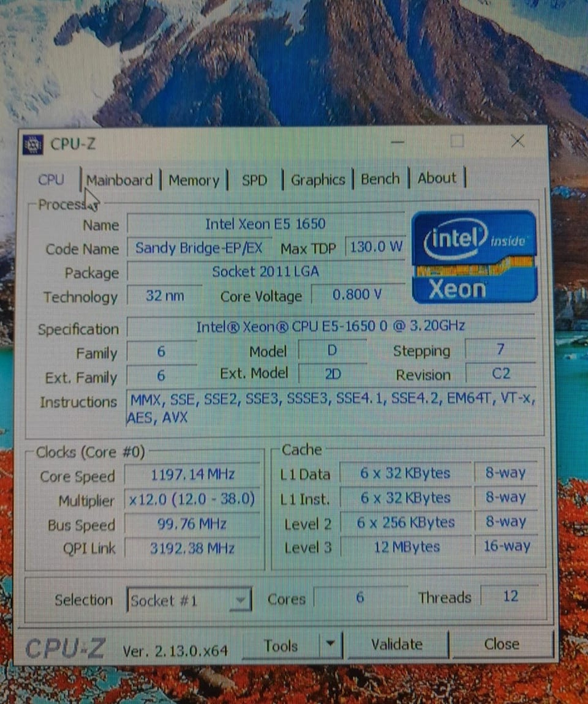Open the Graphics tab
588x704 pixels.
click(x=318, y=180)
